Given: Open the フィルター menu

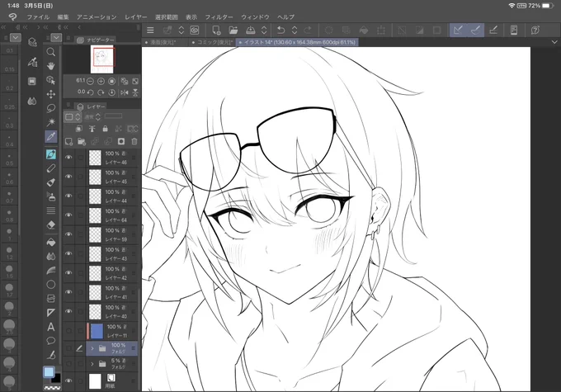Looking at the screenshot, I should (219, 17).
